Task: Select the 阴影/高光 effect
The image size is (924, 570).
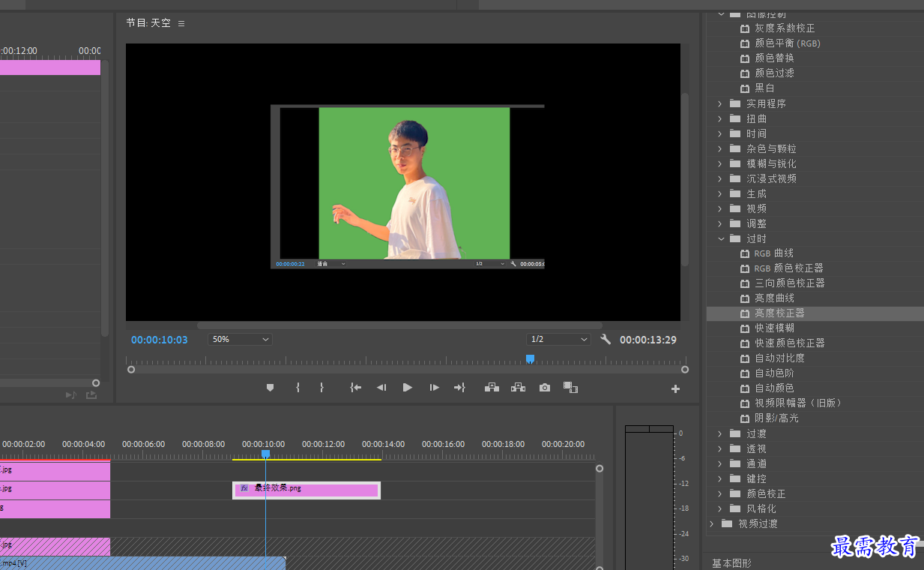Action: 776,418
